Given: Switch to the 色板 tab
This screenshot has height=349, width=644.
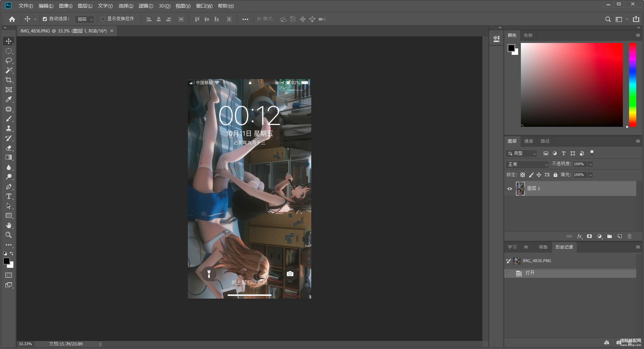Looking at the screenshot, I should pos(528,35).
